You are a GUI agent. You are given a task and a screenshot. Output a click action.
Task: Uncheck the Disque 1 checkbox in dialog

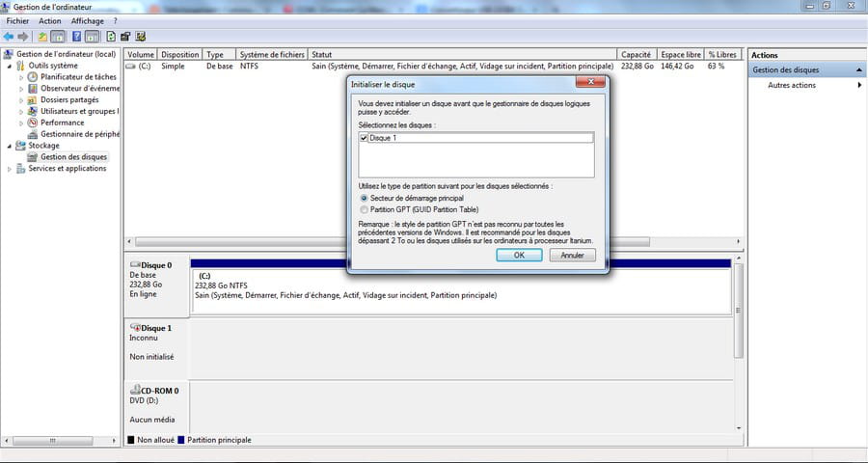coord(364,138)
